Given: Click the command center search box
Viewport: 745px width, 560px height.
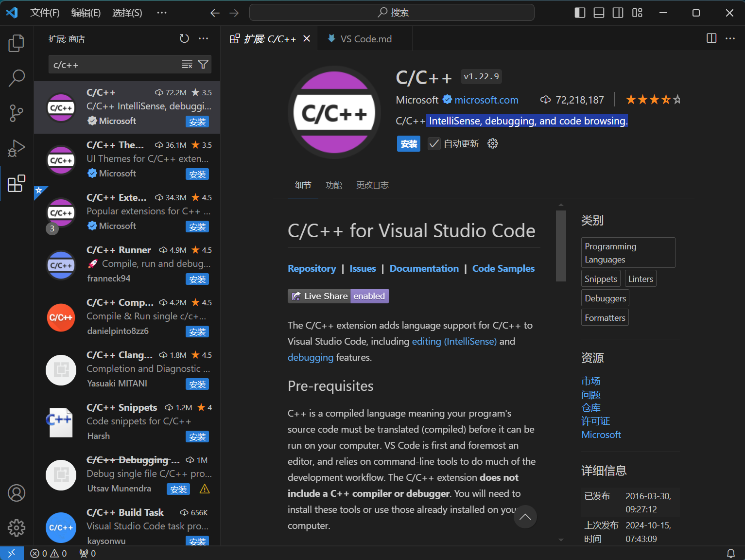Looking at the screenshot, I should pyautogui.click(x=392, y=13).
